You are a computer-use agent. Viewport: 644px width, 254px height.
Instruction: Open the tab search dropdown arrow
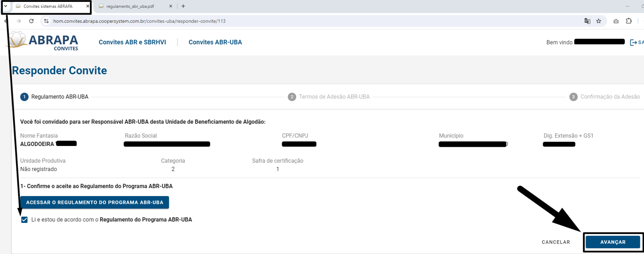pyautogui.click(x=5, y=6)
